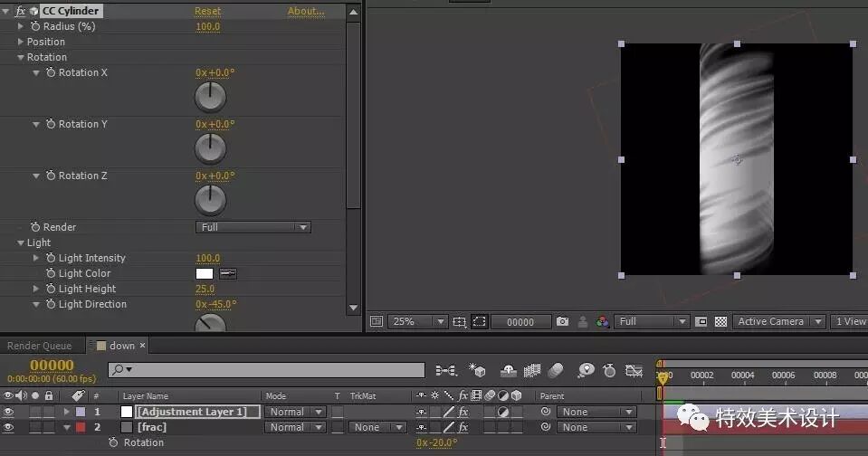Collapse the Light property group
Screen dimensions: 868x456
pyautogui.click(x=21, y=242)
